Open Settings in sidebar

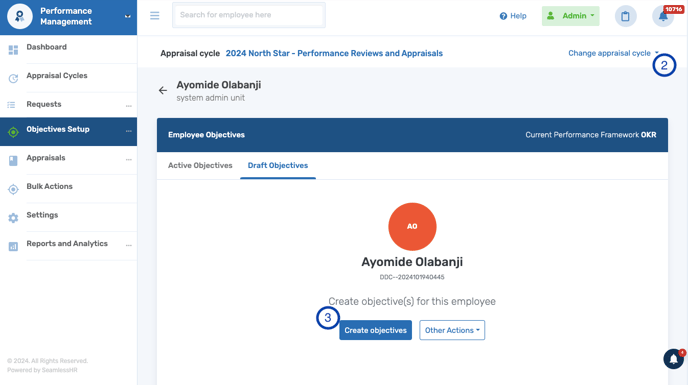point(42,215)
